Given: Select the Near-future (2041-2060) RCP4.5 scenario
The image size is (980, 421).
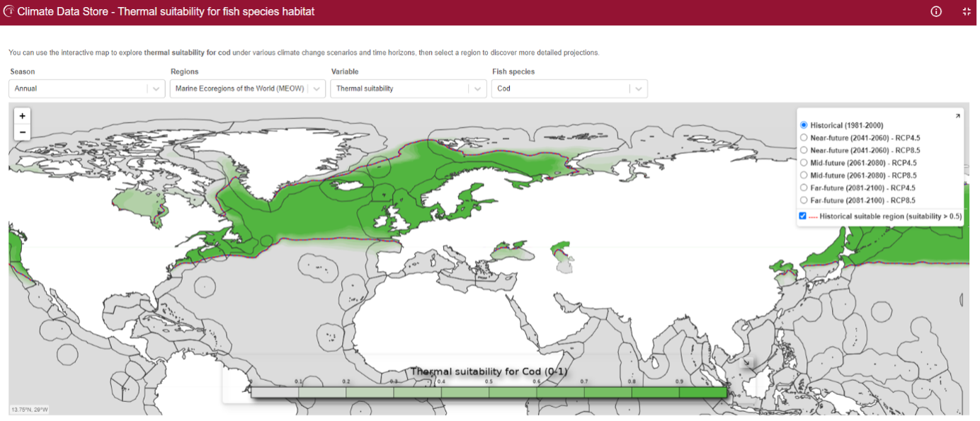Looking at the screenshot, I should (803, 137).
